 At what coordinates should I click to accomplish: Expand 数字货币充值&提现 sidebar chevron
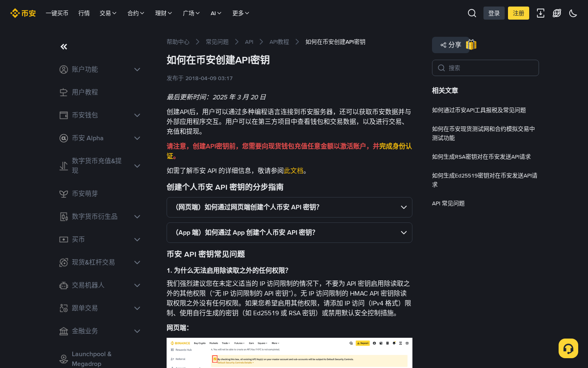pyautogui.click(x=137, y=166)
